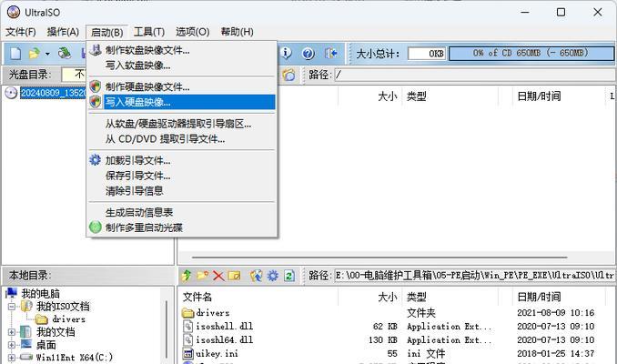
Task: Choose 制作多重启动光碟 menu entry
Action: pos(181,227)
